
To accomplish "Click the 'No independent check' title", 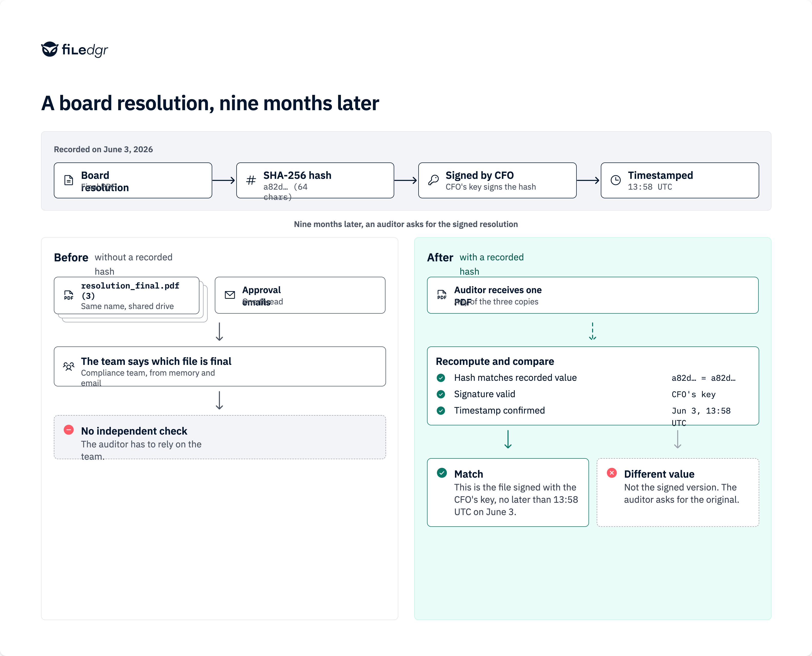I will coord(134,431).
